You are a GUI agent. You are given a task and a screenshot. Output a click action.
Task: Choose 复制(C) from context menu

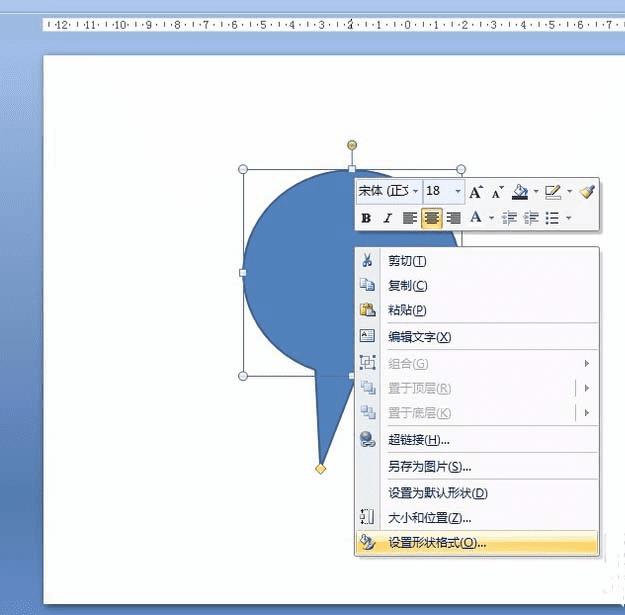click(x=477, y=285)
